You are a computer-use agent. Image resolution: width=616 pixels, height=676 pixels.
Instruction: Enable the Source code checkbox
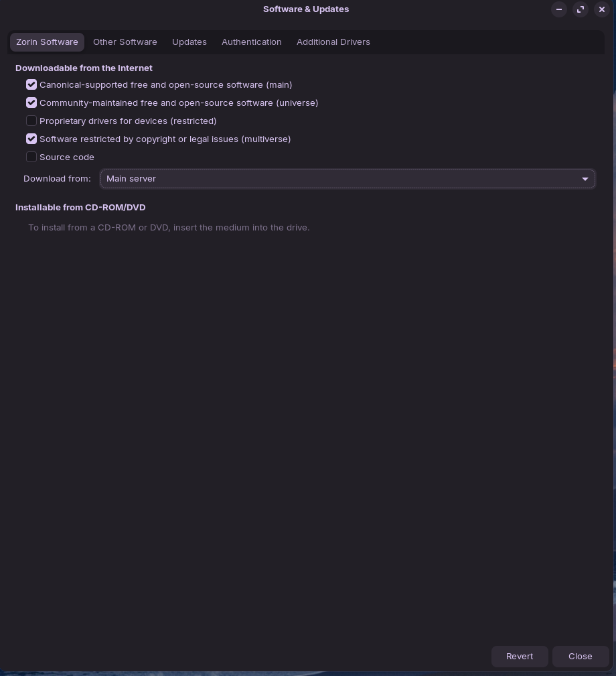point(31,157)
